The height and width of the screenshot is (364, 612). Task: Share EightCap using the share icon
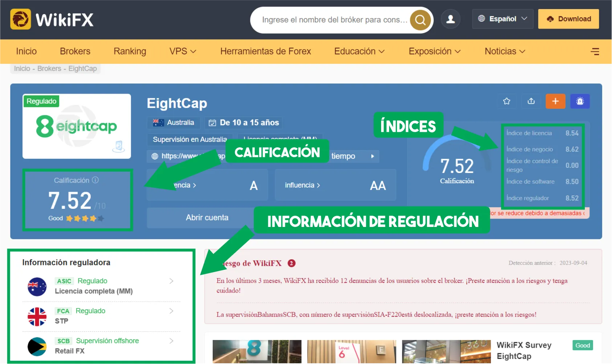click(x=531, y=101)
